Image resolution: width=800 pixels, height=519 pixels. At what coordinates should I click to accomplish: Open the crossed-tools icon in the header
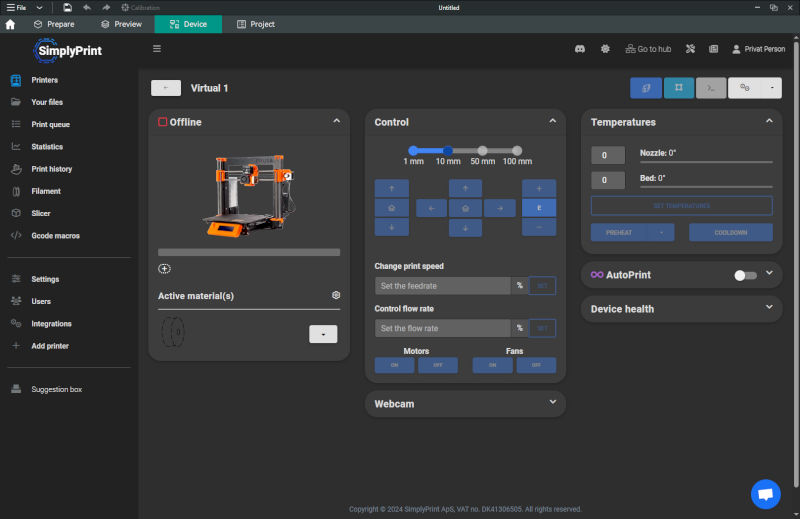pos(690,49)
